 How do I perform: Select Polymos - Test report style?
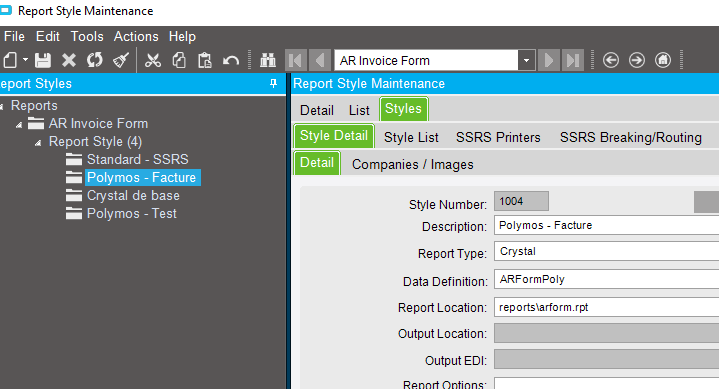click(132, 213)
